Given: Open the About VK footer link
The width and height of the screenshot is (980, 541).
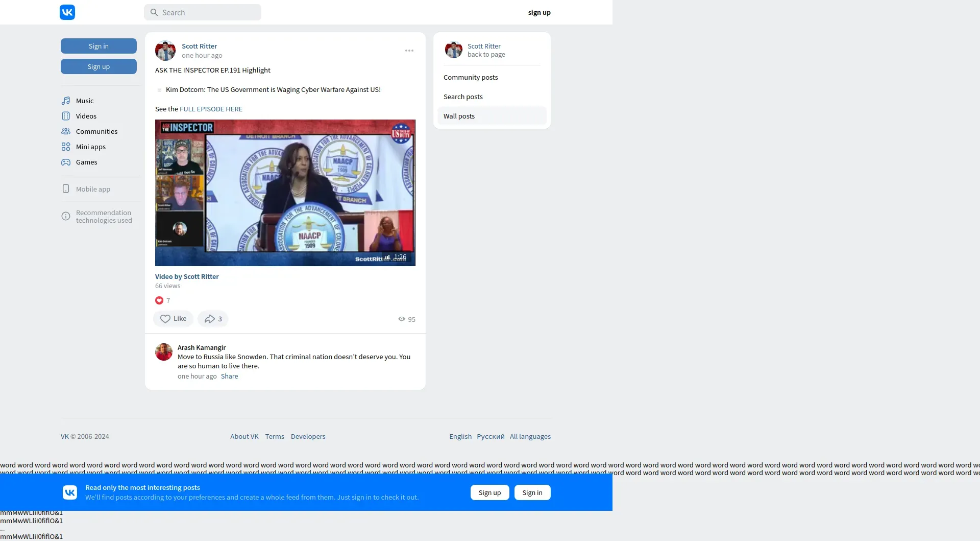Looking at the screenshot, I should [244, 436].
